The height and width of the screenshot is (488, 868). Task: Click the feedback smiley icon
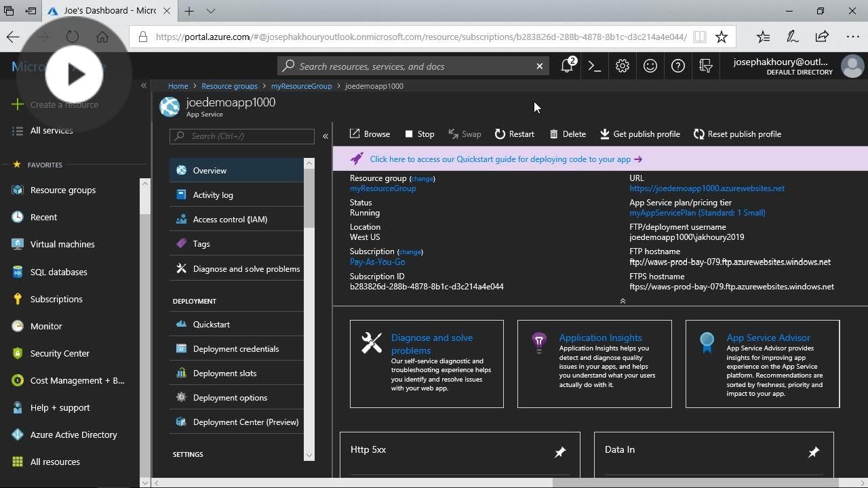click(650, 66)
